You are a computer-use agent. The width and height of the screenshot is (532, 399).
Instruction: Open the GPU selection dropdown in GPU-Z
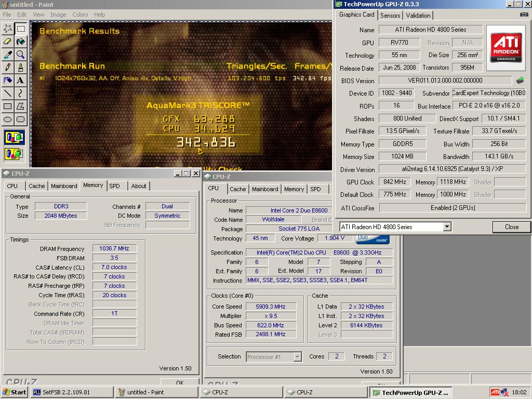(447, 227)
